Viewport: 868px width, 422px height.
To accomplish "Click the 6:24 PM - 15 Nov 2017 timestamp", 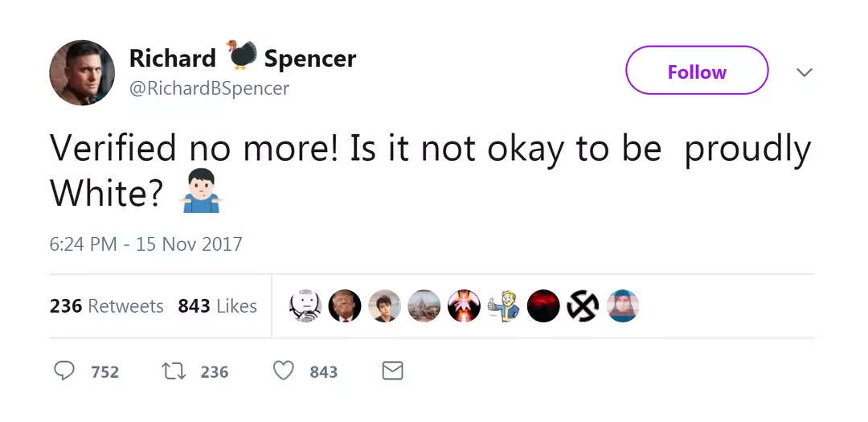I will point(145,244).
